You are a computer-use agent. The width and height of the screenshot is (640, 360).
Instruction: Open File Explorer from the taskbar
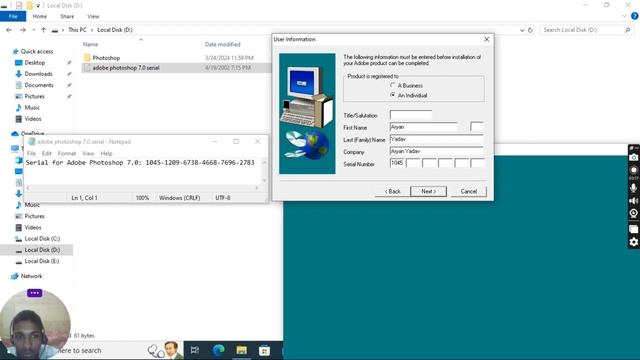[242, 350]
